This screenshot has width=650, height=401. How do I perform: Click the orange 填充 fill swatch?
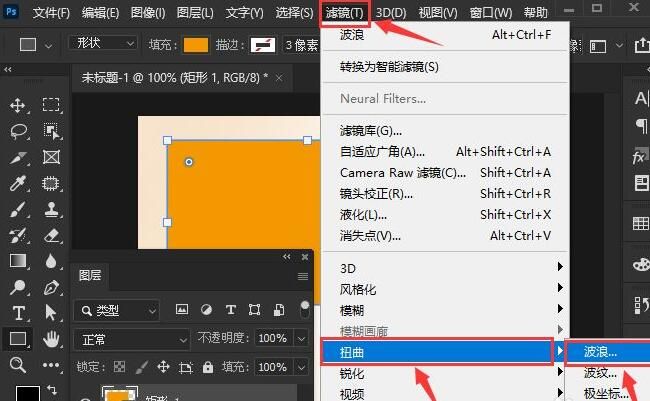[196, 45]
